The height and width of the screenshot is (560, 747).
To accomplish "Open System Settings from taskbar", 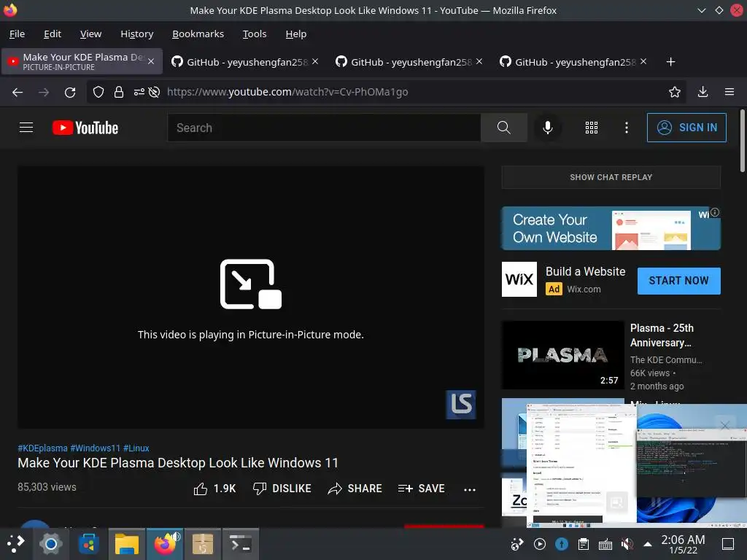I will click(50, 544).
